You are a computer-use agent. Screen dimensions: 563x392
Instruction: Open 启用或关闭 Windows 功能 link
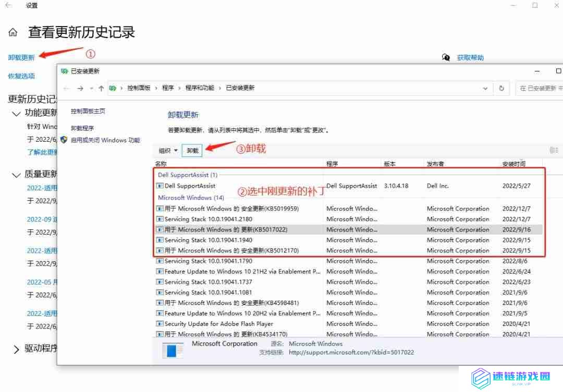click(105, 140)
